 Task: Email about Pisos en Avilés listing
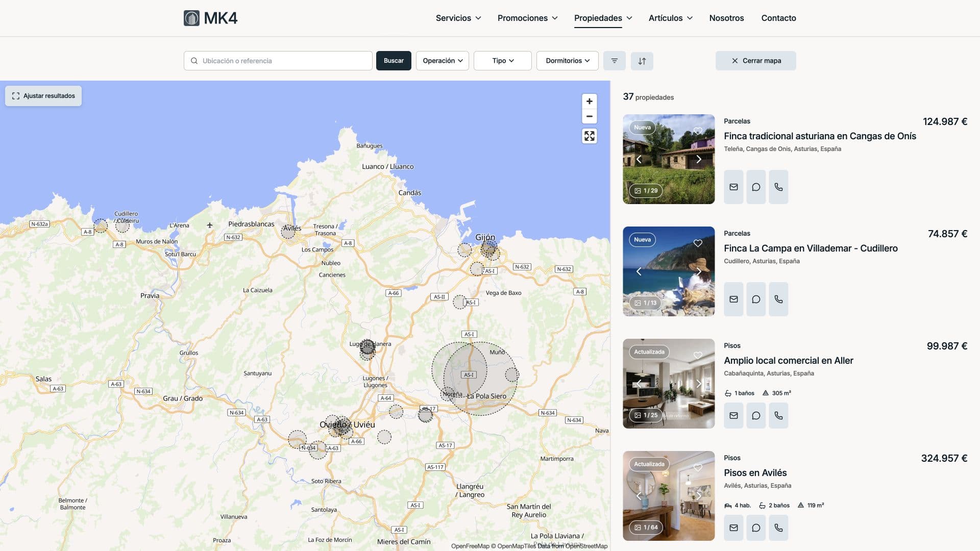point(733,528)
